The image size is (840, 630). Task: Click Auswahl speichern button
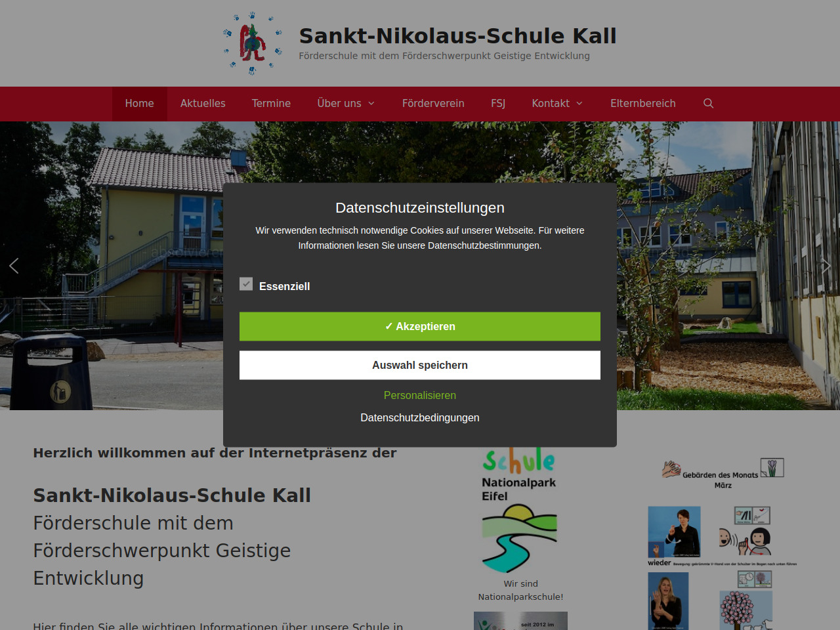coord(420,365)
